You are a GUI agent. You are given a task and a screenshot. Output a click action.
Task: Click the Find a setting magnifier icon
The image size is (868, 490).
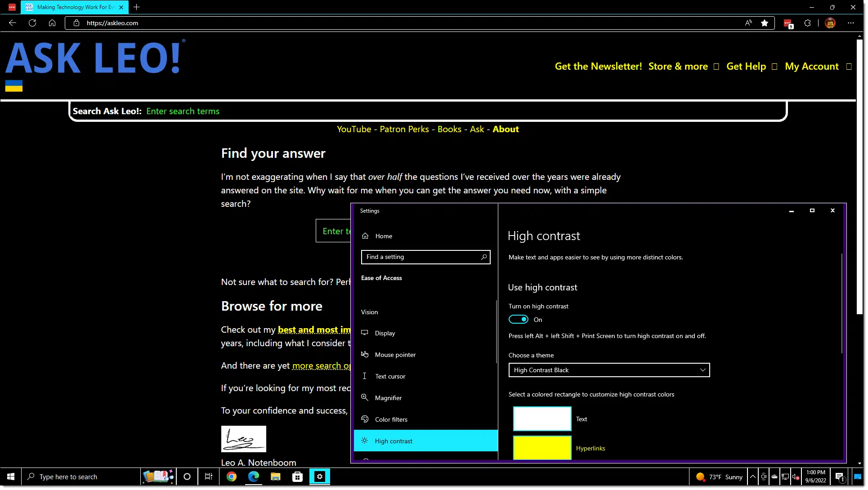pos(484,257)
